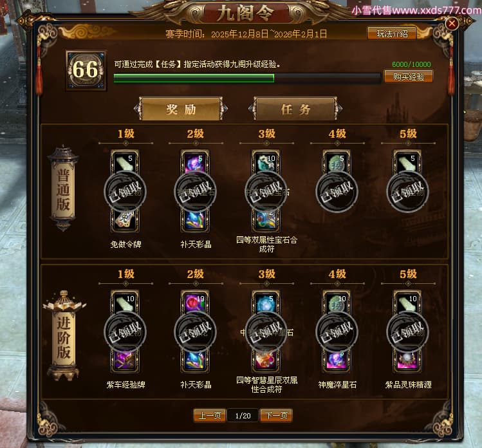Click the 进阶版 lantern banner

tap(64, 336)
